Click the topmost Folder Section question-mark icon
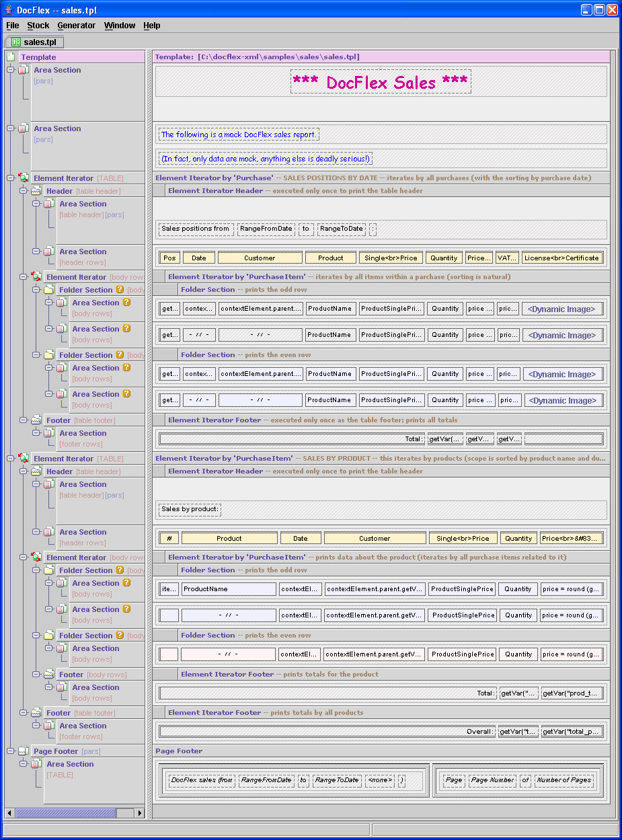Image resolution: width=622 pixels, height=840 pixels. point(120,290)
